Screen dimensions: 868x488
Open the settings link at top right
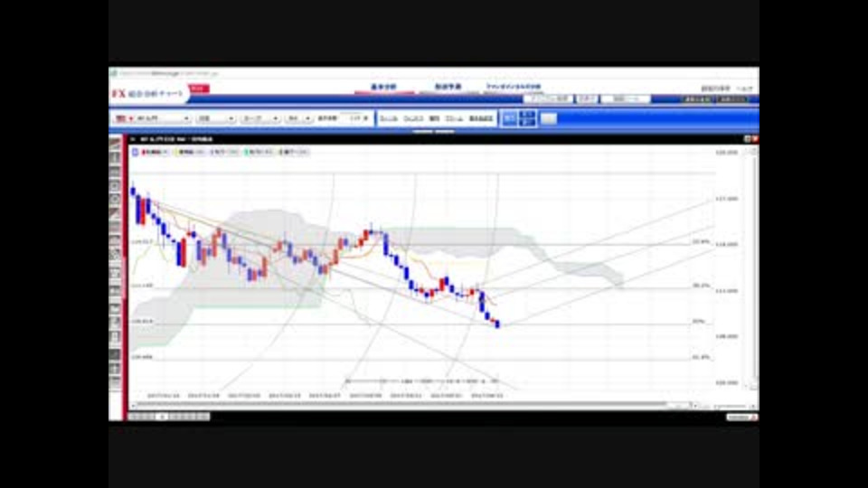coord(715,89)
